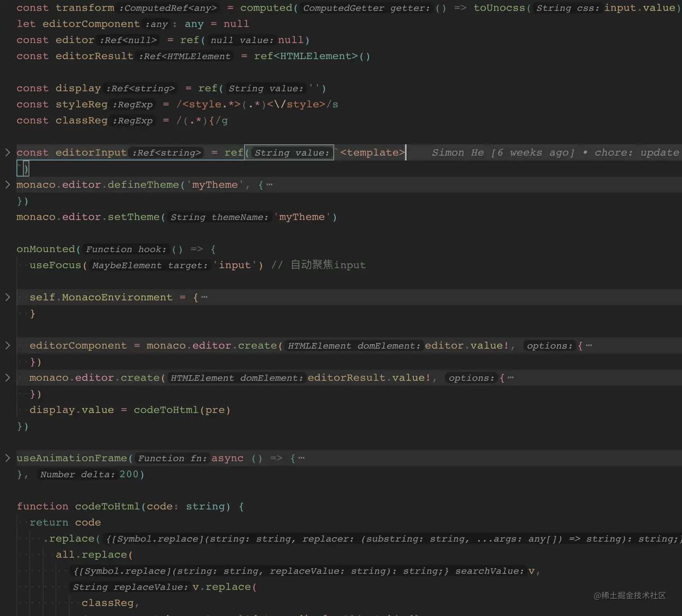Click the 'editorComponent' variable in let declaration
682x616 pixels.
click(91, 24)
